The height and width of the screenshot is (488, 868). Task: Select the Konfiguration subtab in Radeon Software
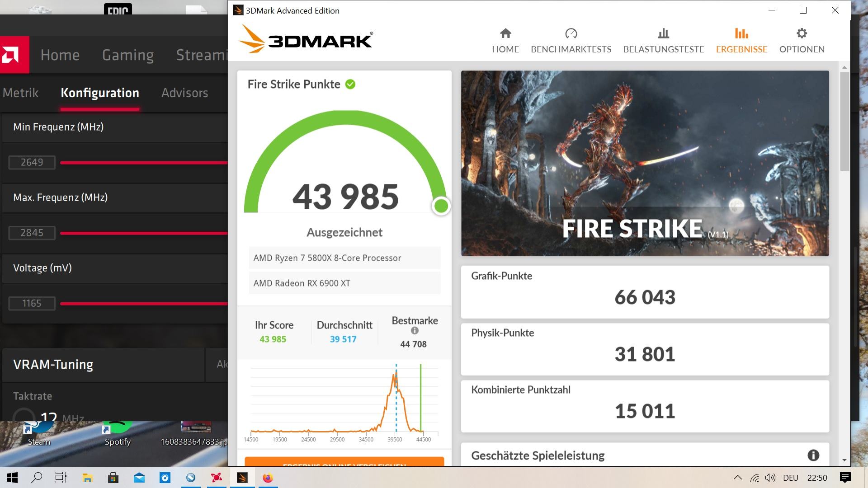100,93
